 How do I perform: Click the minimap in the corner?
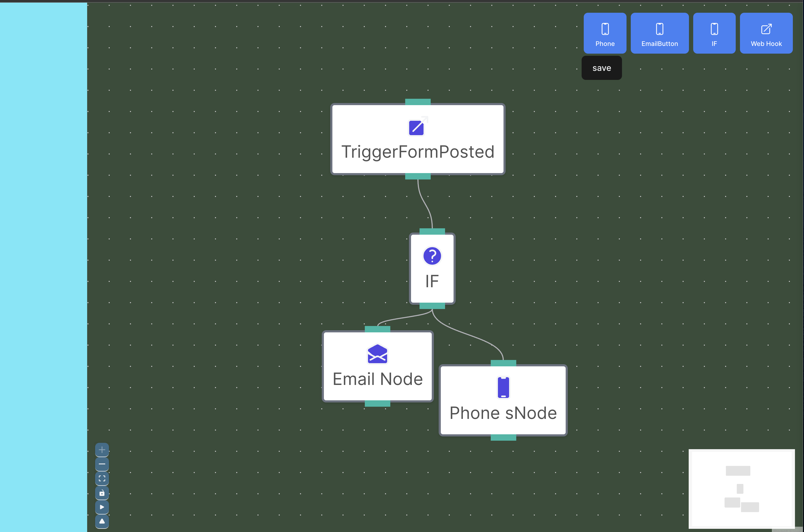coord(741,488)
